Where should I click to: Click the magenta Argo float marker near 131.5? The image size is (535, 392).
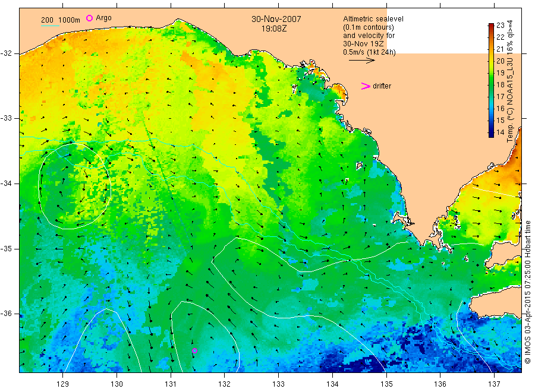194,351
